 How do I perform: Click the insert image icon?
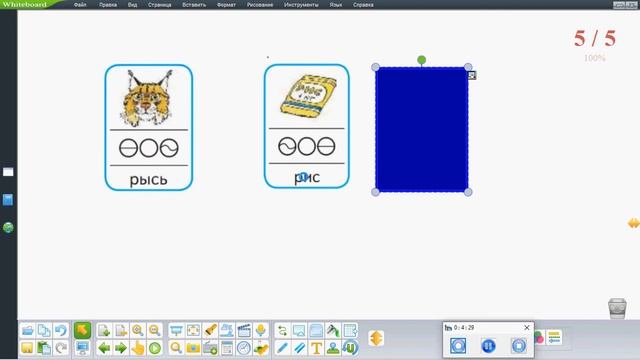tap(299, 330)
